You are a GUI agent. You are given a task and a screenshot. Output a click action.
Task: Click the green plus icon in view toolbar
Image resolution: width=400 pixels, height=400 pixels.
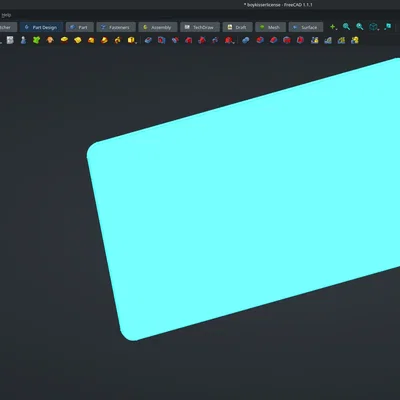(332, 27)
